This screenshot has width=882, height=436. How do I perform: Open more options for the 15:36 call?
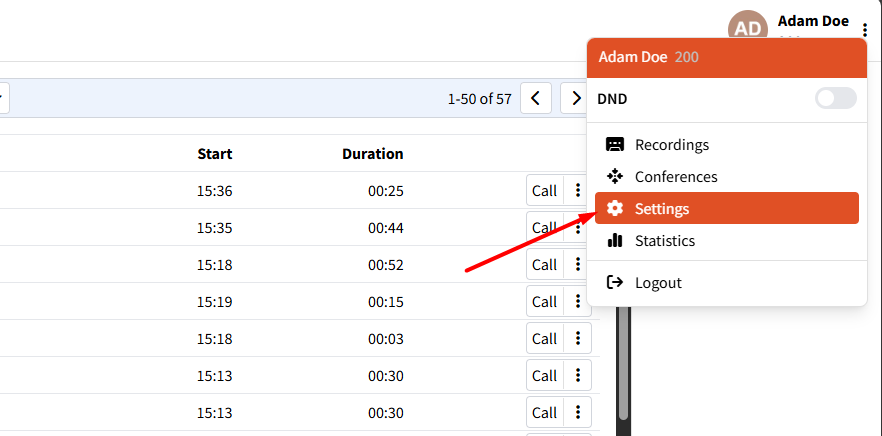[x=577, y=191]
